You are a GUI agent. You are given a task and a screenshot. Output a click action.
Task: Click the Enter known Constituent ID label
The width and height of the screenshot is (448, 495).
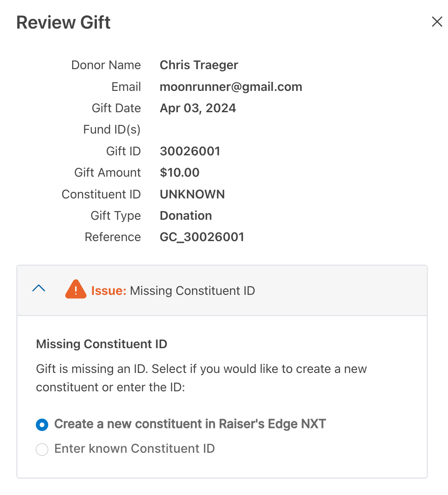[134, 448]
